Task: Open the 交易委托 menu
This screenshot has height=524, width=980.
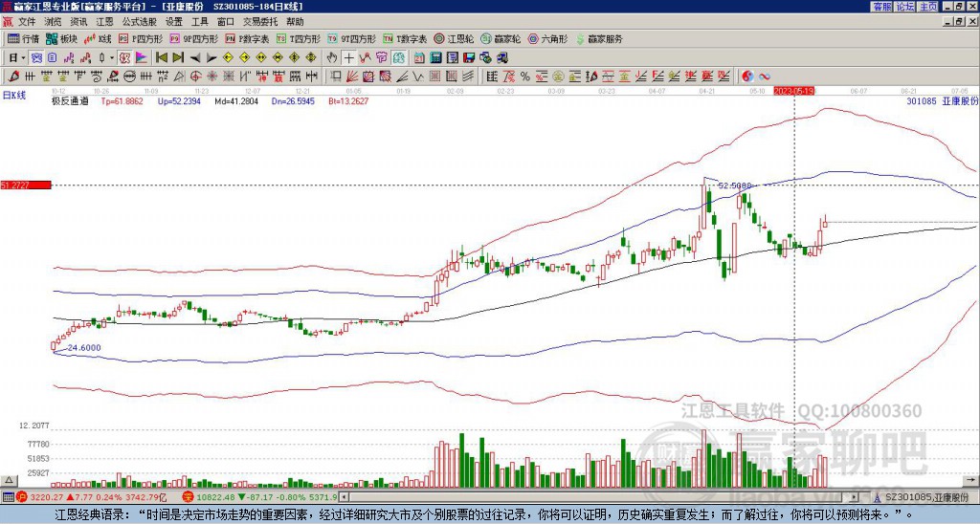Action: [260, 22]
